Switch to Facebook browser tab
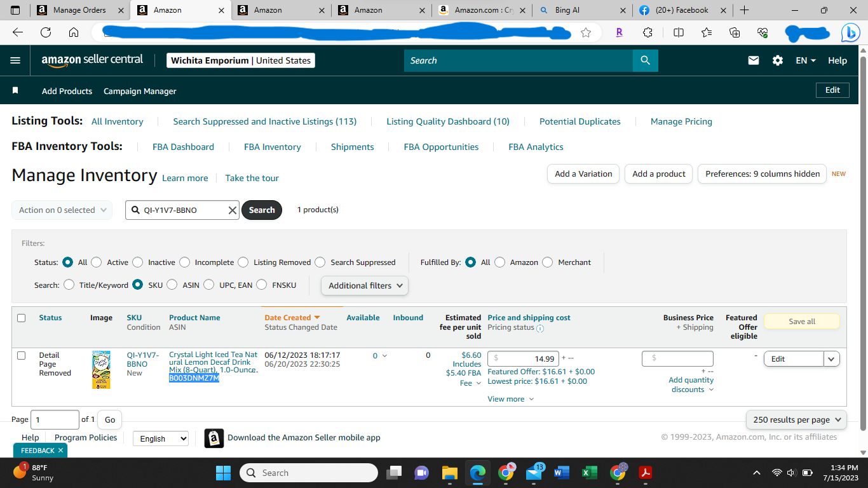This screenshot has height=488, width=868. [x=682, y=10]
